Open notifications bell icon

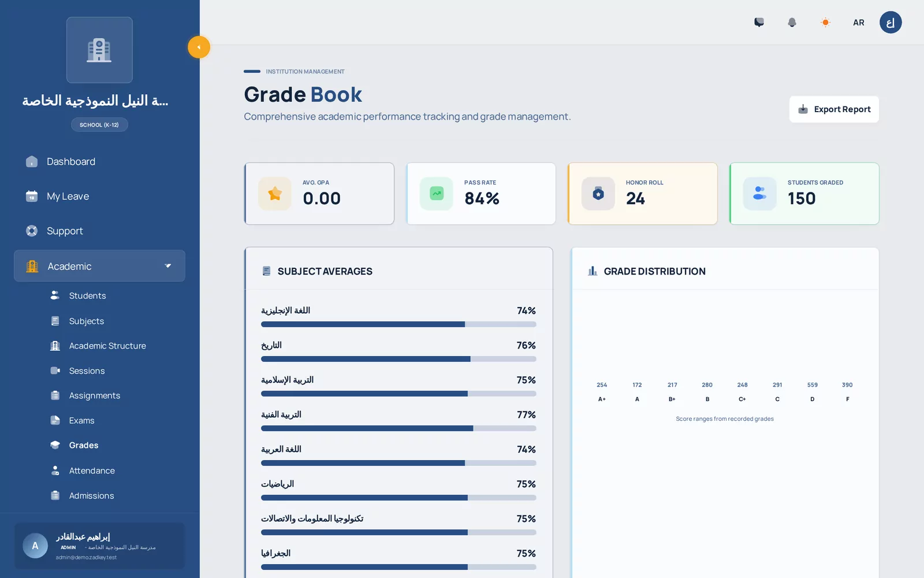792,23
